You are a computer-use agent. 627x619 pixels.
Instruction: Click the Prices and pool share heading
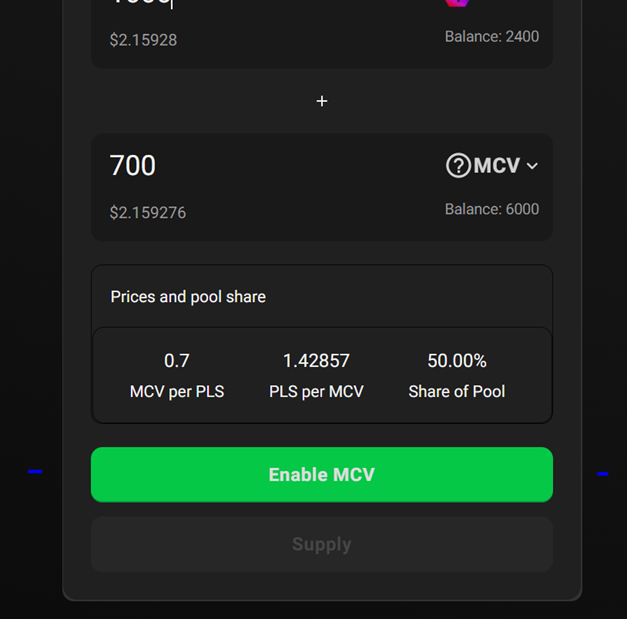tap(188, 297)
